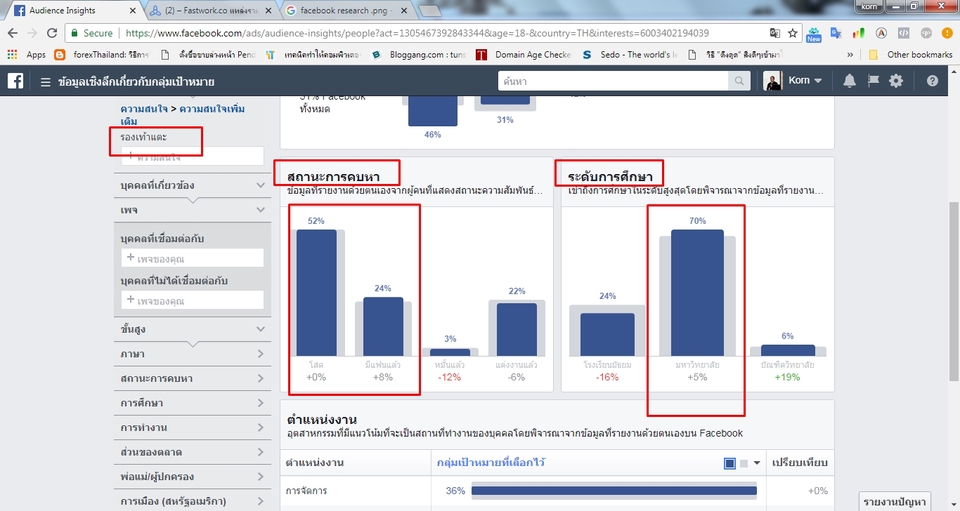Open the help question mark icon
The width and height of the screenshot is (960, 511).
tap(932, 81)
